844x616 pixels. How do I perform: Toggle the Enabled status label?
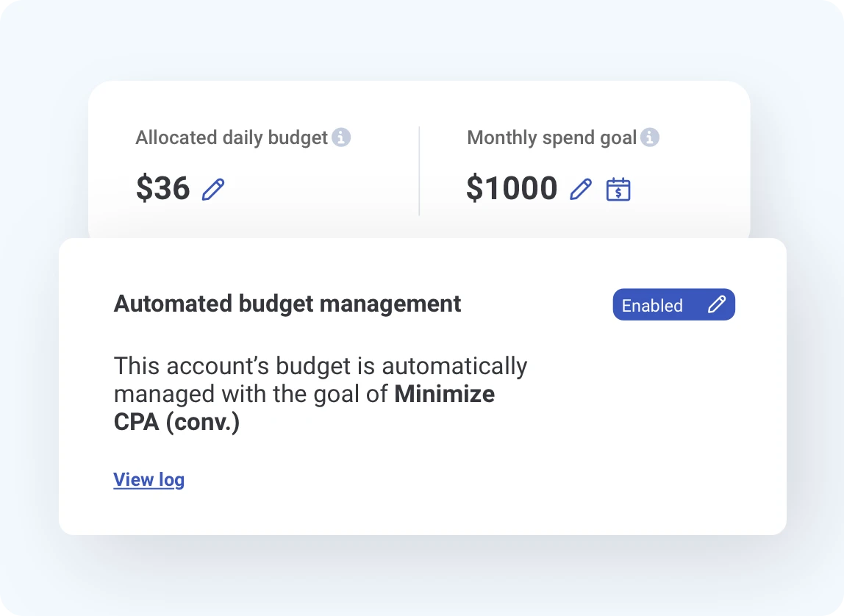click(652, 305)
